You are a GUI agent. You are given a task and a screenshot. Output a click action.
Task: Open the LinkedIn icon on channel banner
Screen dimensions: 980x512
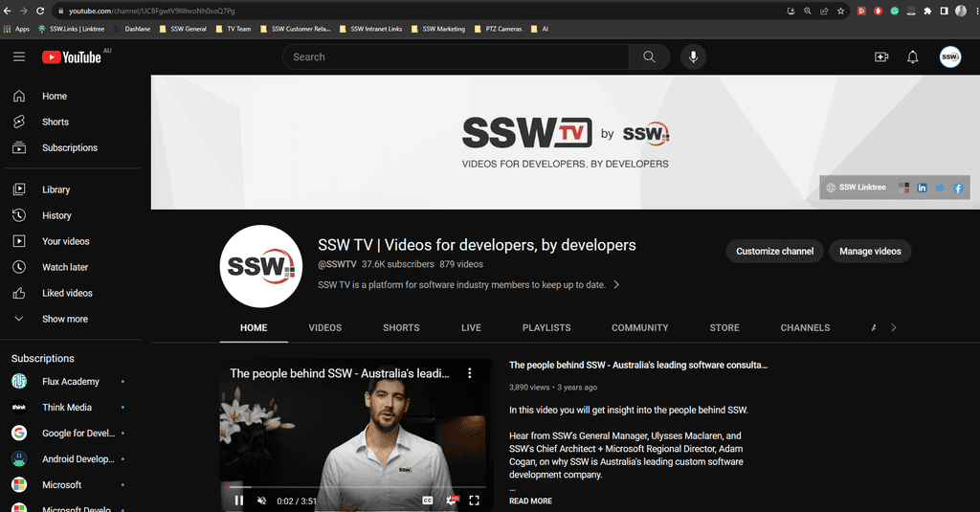[923, 188]
